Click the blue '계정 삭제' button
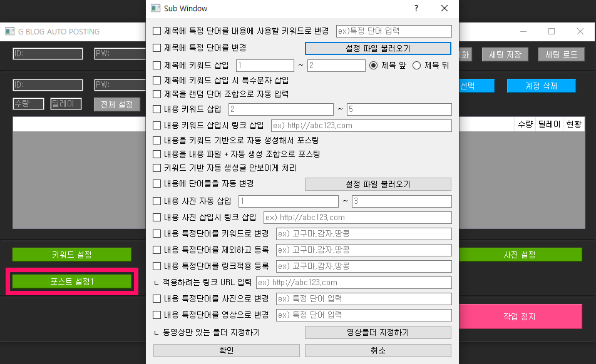This screenshot has width=596, height=364. (x=540, y=86)
